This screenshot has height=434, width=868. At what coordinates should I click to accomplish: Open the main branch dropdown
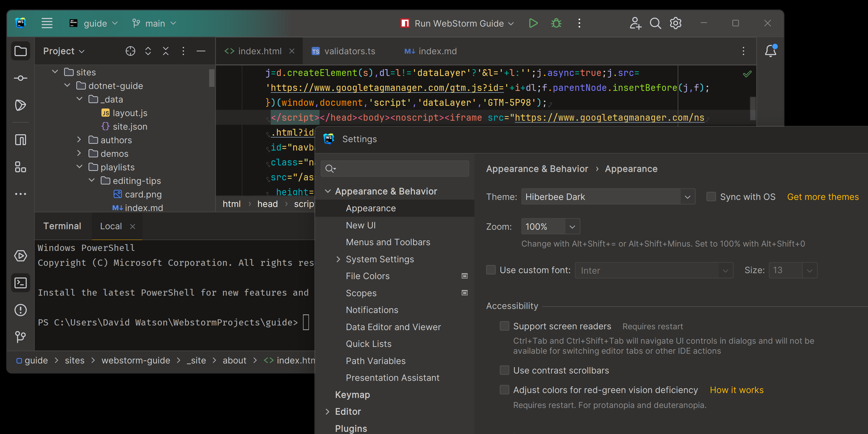tap(154, 23)
